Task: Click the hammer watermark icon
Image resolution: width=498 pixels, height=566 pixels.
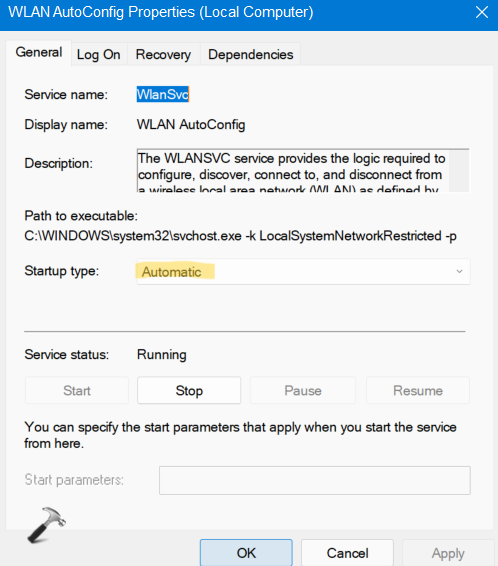Action: point(47,525)
